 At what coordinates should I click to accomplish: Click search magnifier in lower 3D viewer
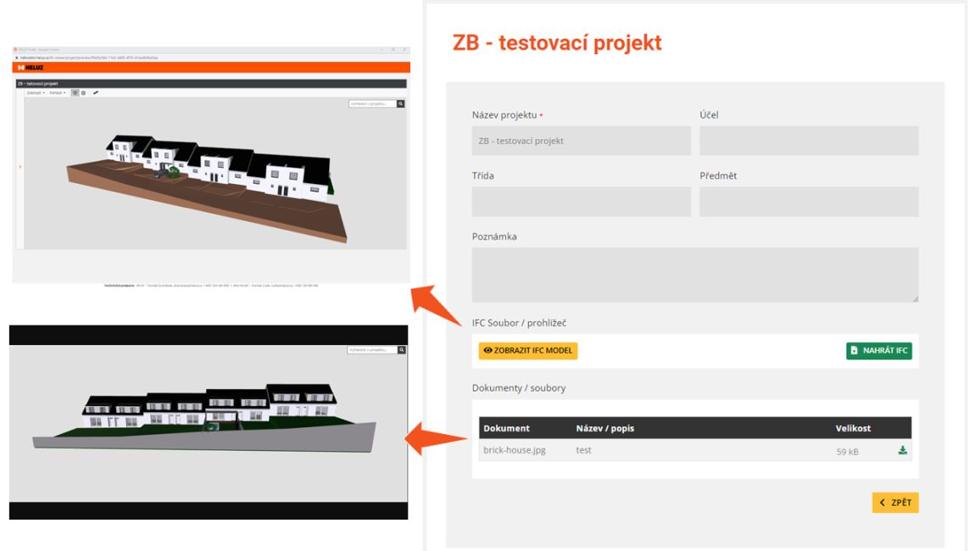(x=402, y=350)
